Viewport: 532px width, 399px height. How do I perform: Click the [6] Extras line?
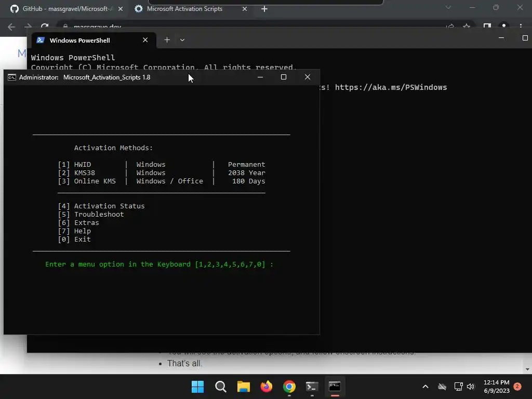click(78, 222)
